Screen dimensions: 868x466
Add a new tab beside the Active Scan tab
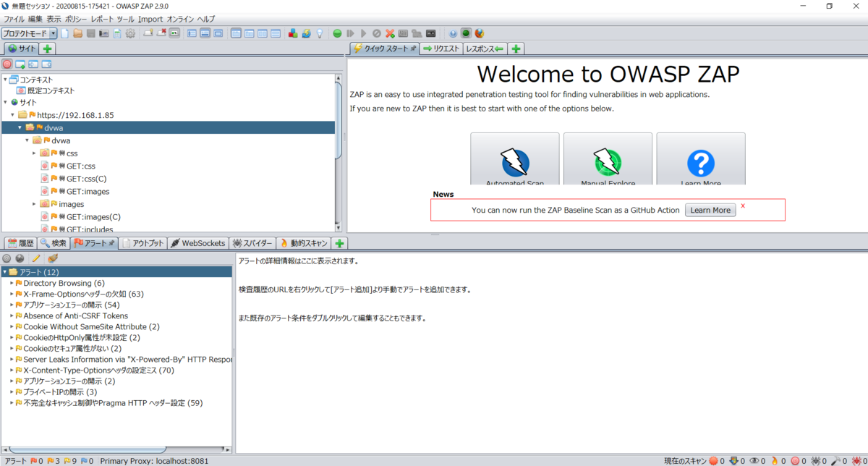click(x=339, y=243)
